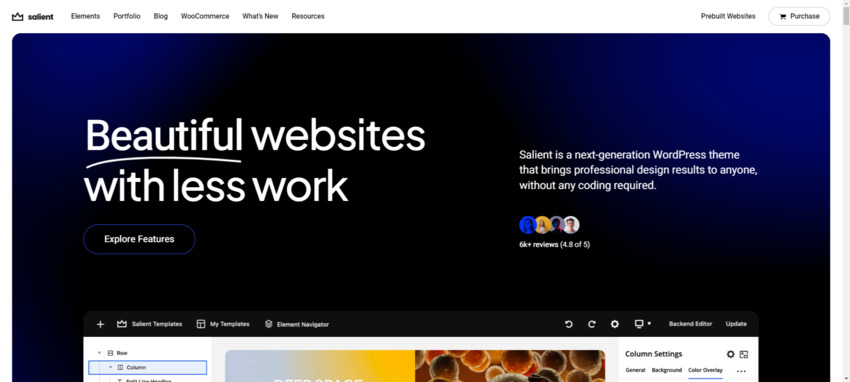
Task: Open the Portfolio menu
Action: 127,16
